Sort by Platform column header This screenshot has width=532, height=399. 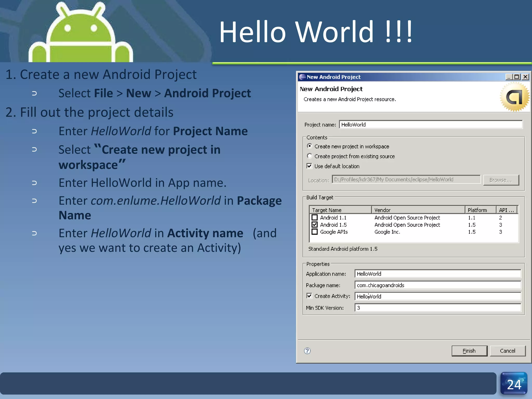[x=481, y=210]
